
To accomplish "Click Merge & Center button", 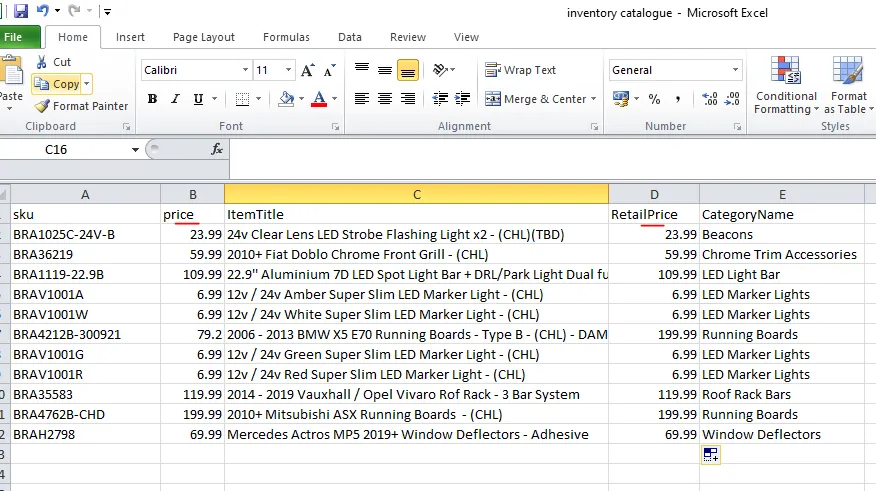I will click(535, 99).
